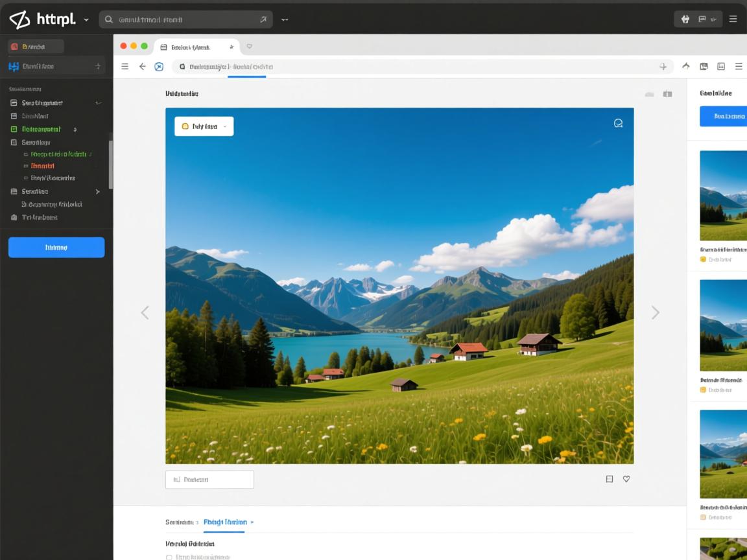Click the blue button in left sidebar
This screenshot has width=747, height=560.
pos(56,247)
